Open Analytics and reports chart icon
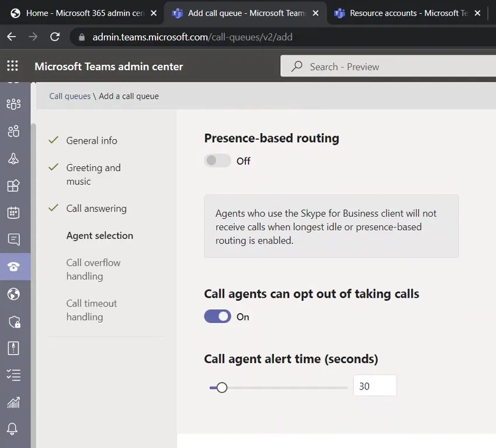Screen dimensions: 496x448 [13, 402]
